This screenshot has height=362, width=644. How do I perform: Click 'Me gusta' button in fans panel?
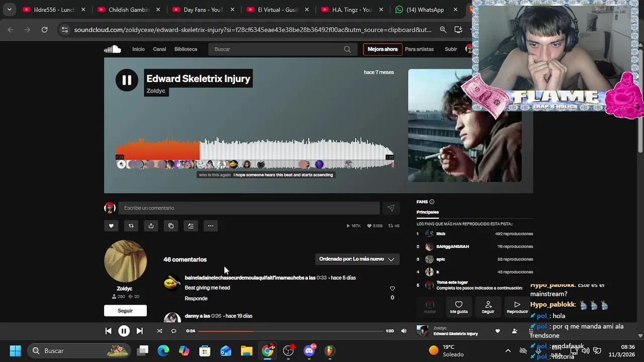[459, 307]
